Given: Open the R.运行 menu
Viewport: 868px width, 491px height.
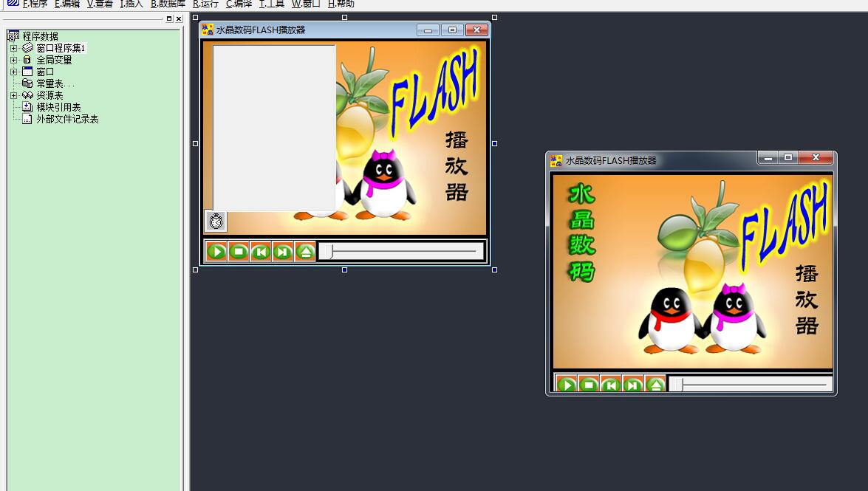Looking at the screenshot, I should pyautogui.click(x=205, y=4).
